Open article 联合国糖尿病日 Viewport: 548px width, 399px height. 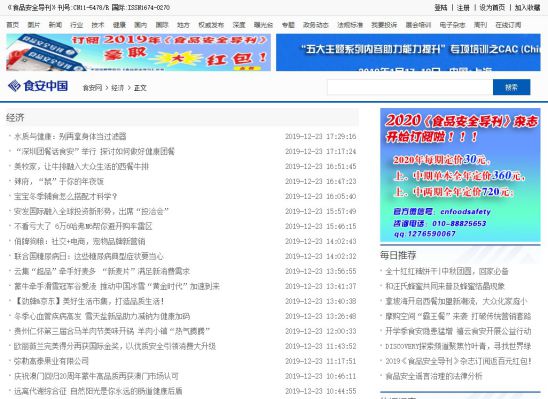pos(88,256)
